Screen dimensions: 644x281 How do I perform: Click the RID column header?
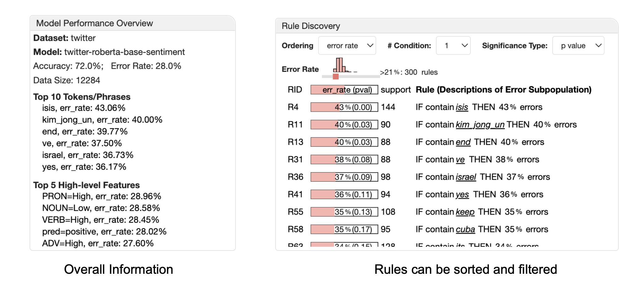point(295,90)
